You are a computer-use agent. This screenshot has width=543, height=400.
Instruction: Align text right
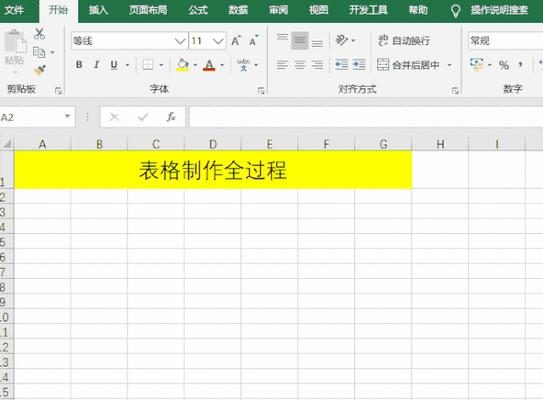click(317, 65)
